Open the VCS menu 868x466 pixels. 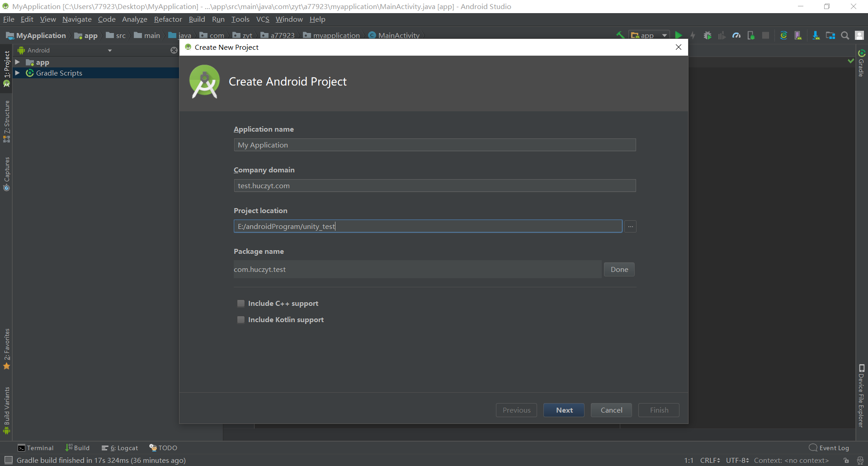[263, 19]
